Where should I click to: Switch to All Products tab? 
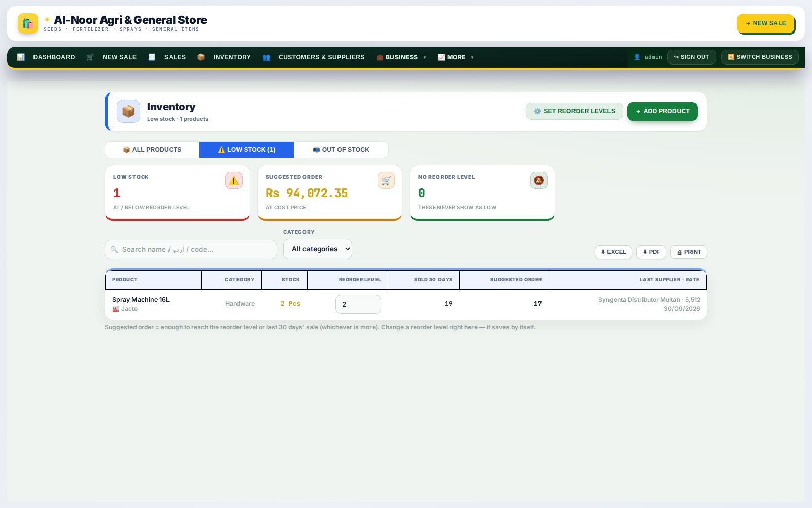(x=152, y=150)
